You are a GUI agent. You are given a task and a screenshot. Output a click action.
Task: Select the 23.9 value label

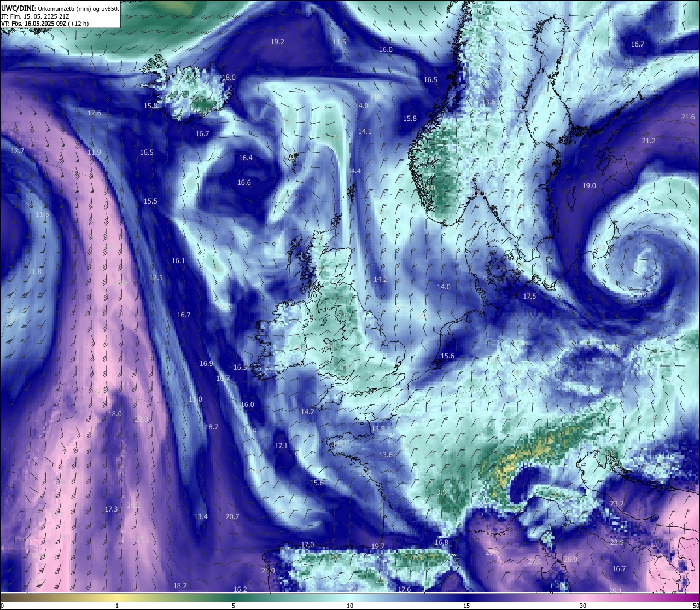click(x=617, y=542)
